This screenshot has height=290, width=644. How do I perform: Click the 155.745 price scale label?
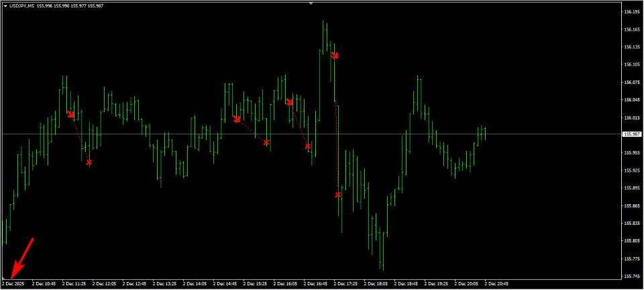pos(631,276)
